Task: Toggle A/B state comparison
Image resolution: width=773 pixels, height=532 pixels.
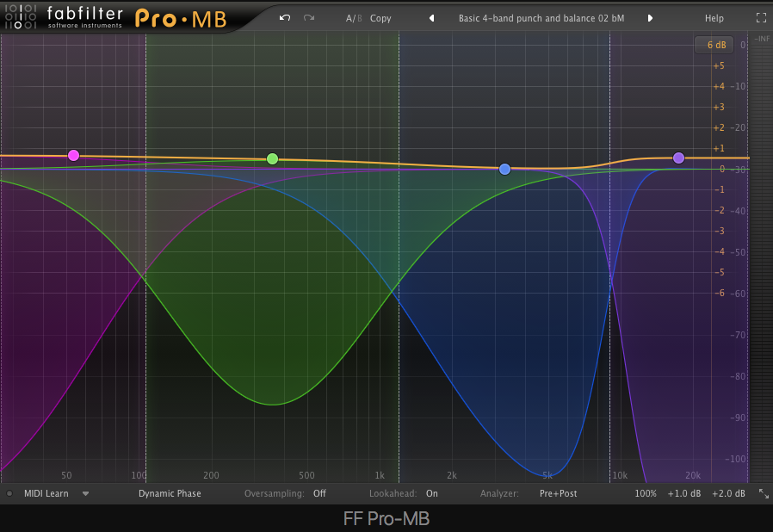Action: click(x=354, y=18)
